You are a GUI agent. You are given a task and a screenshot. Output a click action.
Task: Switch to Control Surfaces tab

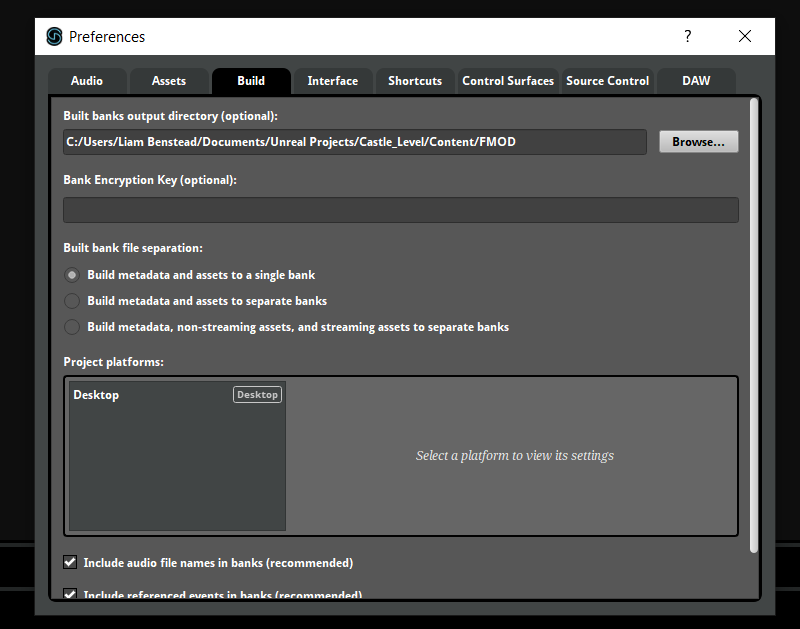click(x=508, y=81)
